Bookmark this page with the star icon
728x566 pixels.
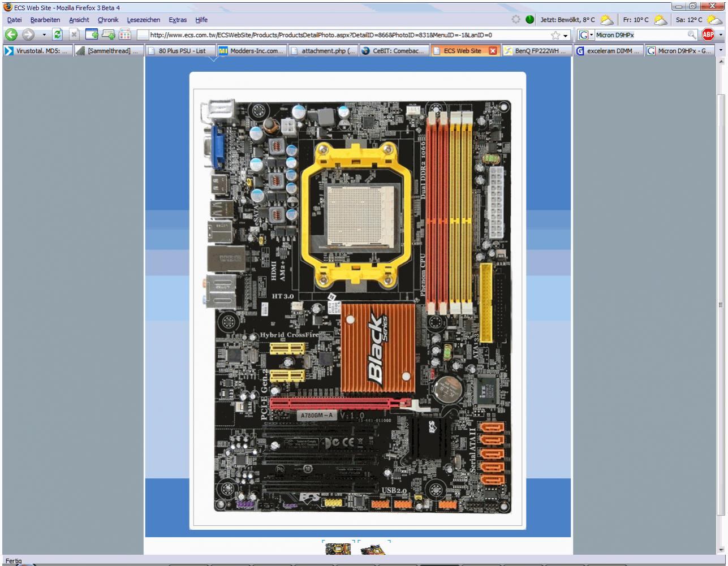click(555, 35)
